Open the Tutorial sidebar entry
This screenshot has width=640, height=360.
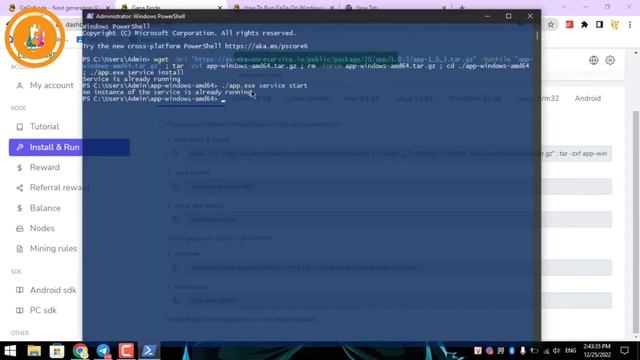44,127
